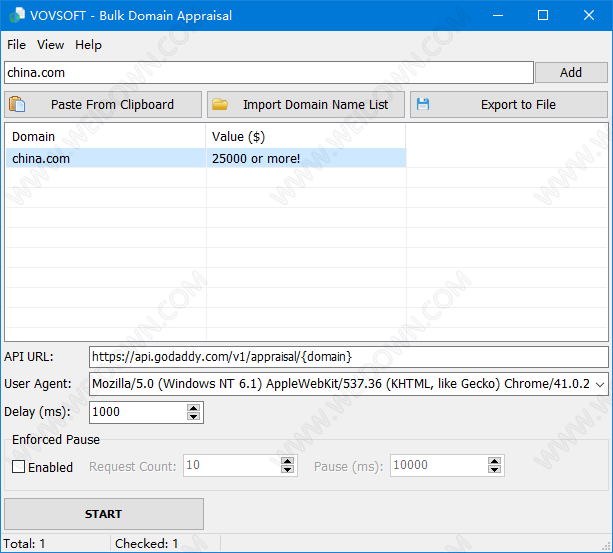Click the VOVSOFT app icon in title bar

13,15
